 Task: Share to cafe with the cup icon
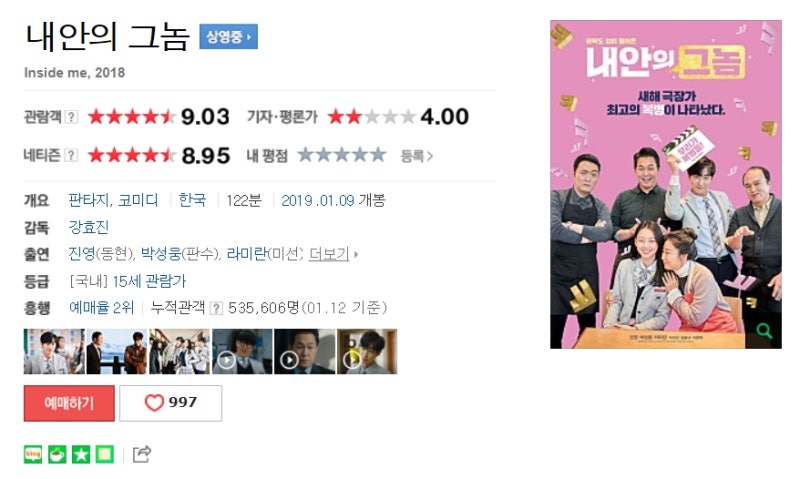coord(57,454)
